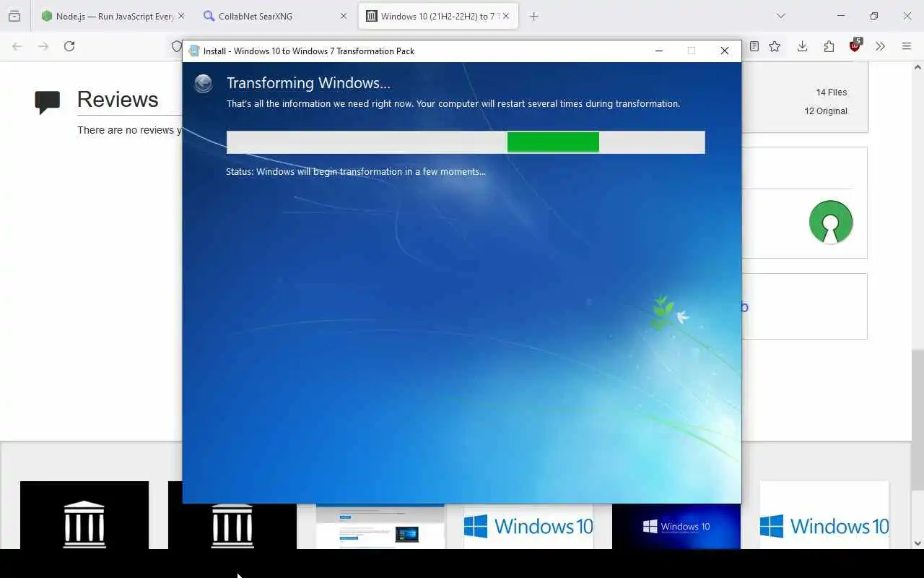This screenshot has width=924, height=578.
Task: Minimize the installer window
Action: pos(659,51)
